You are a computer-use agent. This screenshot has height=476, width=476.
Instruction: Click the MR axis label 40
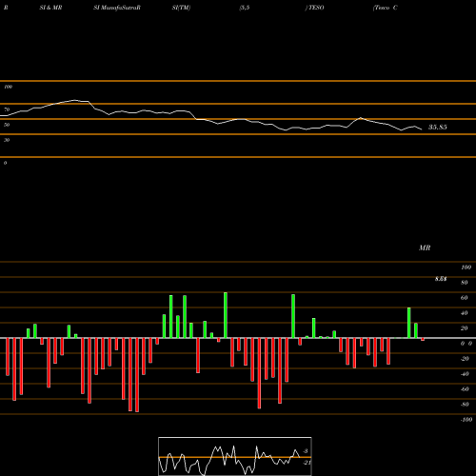pyautogui.click(x=465, y=313)
